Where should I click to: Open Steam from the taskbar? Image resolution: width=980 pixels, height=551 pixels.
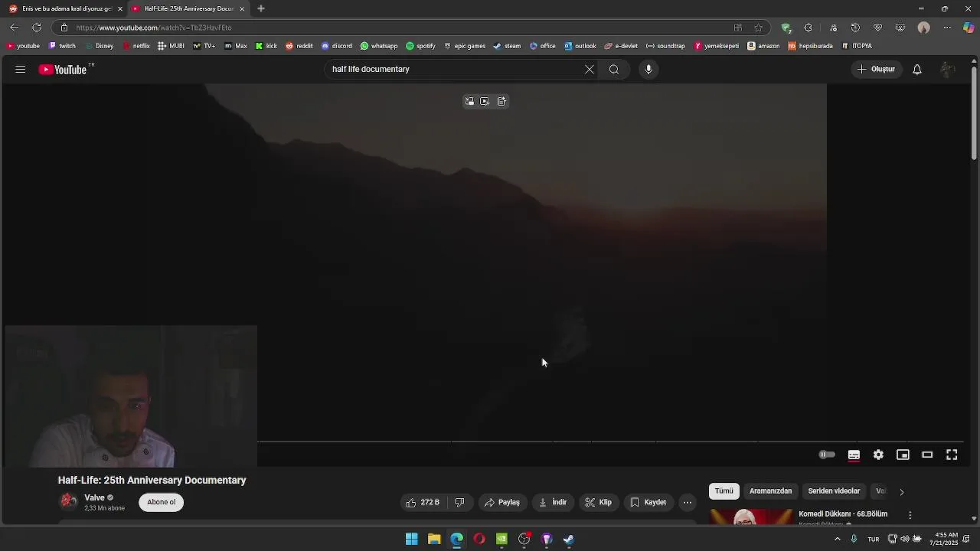(569, 539)
